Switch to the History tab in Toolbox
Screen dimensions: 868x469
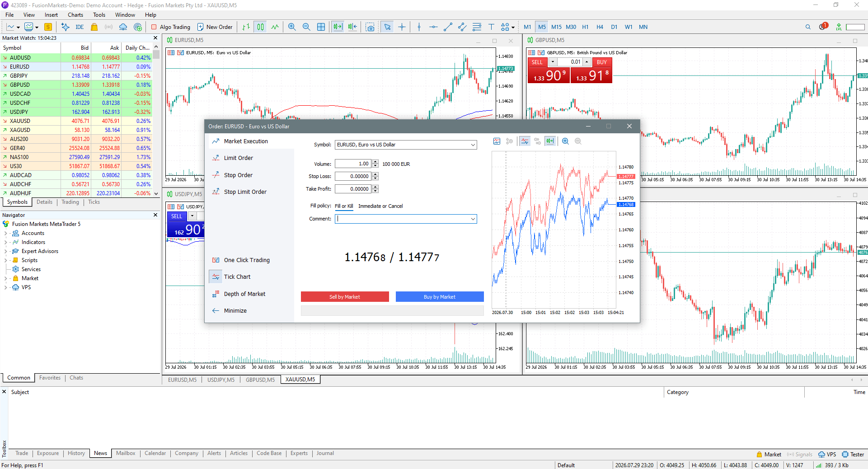76,453
